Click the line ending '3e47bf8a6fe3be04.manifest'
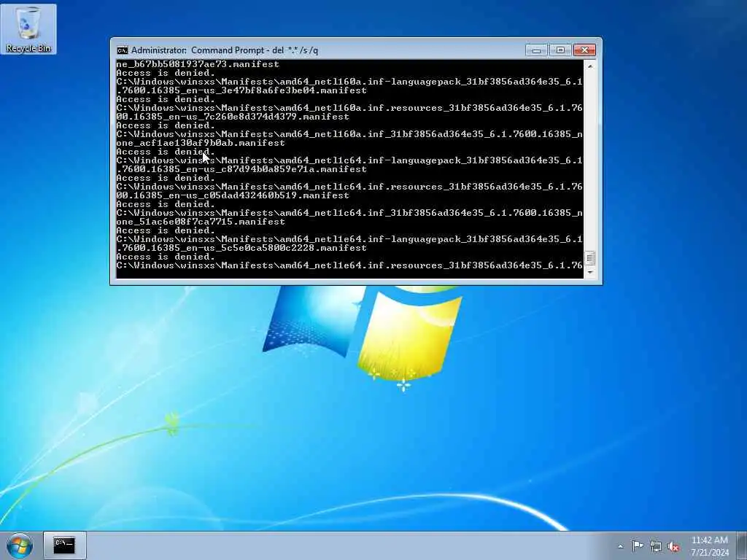 (241, 90)
